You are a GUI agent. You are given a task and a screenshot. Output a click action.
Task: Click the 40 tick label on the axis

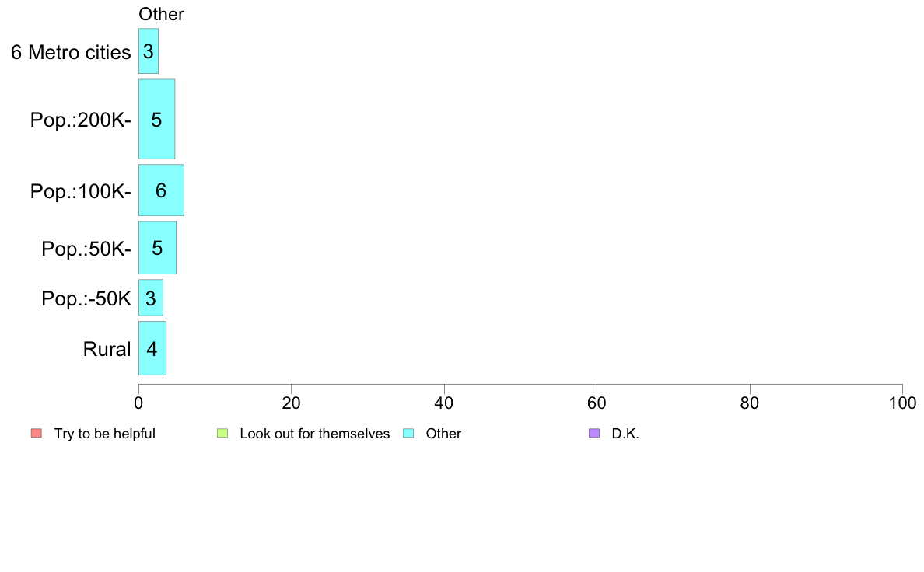(444, 403)
